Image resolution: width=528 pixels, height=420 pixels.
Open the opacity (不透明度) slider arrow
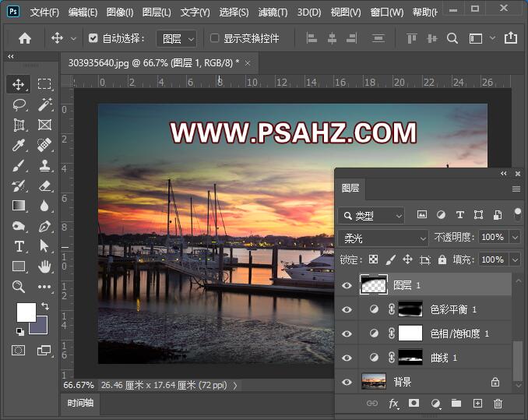(516, 238)
